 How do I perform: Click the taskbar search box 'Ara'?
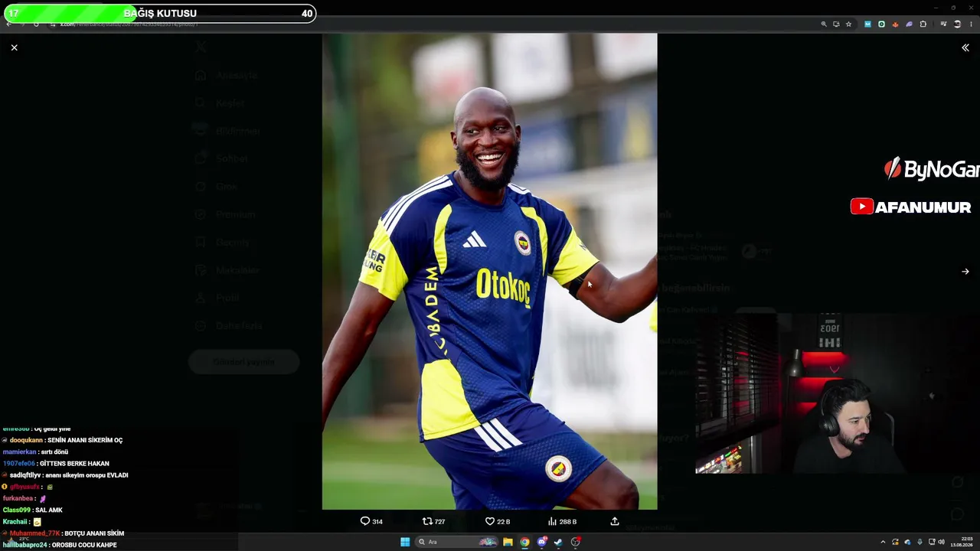[457, 542]
